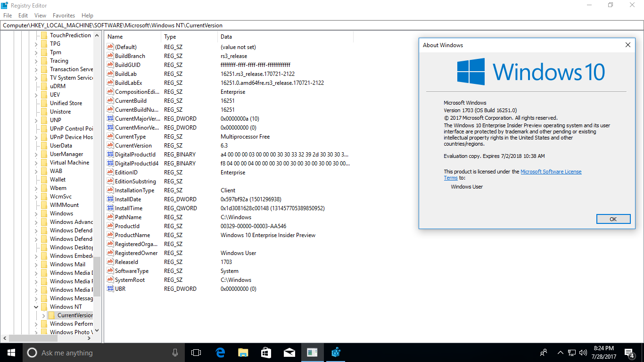Click the Registry Editor icon in the title bar
This screenshot has height=362, width=644.
coord(5,5)
